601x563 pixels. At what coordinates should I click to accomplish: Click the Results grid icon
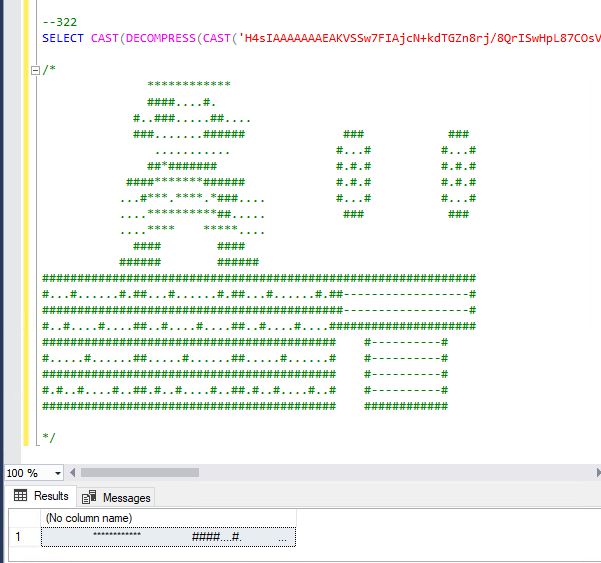tap(20, 496)
